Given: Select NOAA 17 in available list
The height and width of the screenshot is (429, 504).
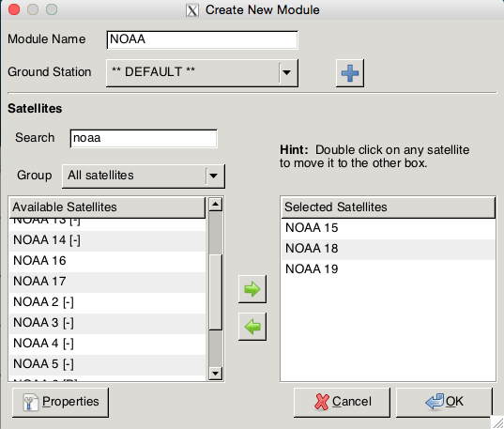Looking at the screenshot, I should [x=107, y=282].
